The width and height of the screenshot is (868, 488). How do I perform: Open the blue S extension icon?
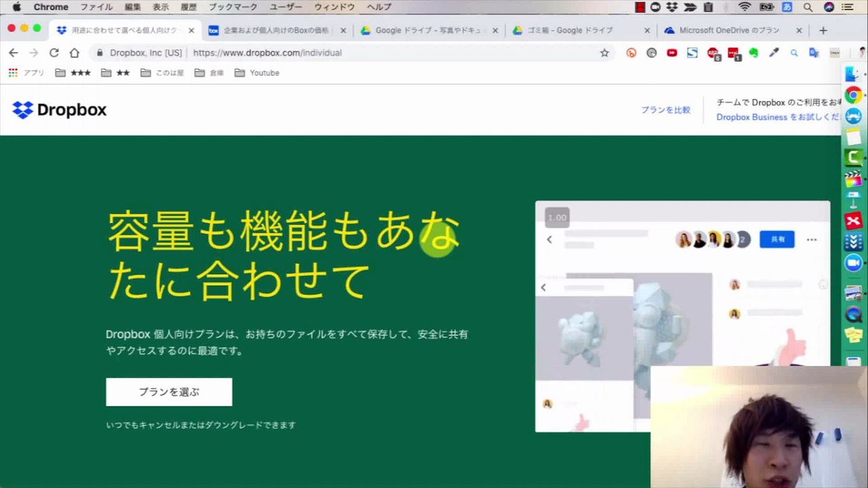coord(692,53)
